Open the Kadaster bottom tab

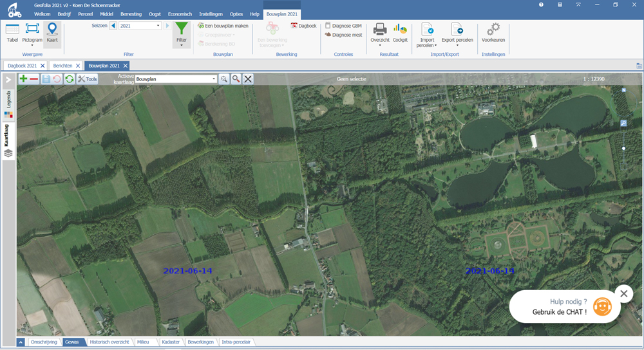coord(171,342)
